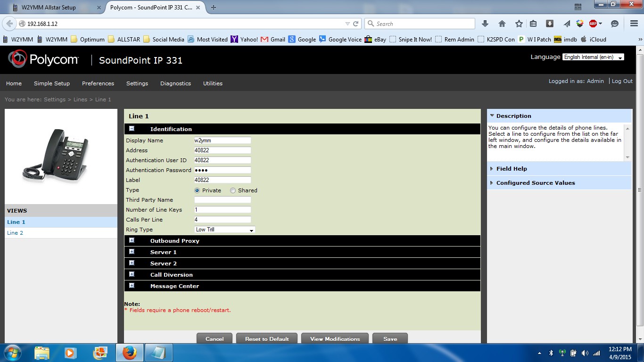644x362 pixels.
Task: Open the Google Voice bookmark
Action: 340,40
